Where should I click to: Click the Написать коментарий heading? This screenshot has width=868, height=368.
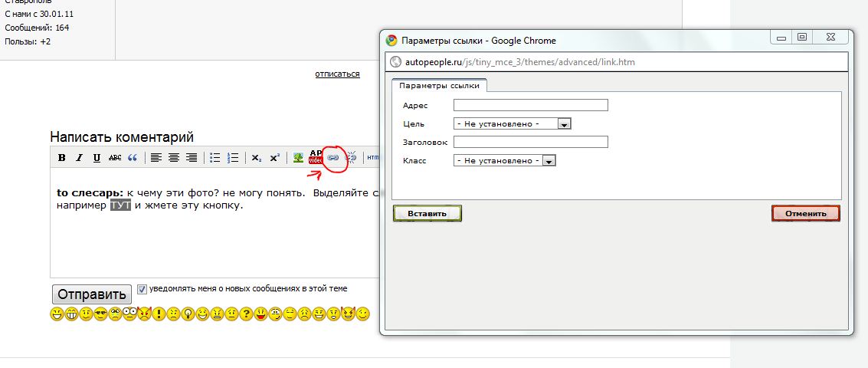[122, 137]
